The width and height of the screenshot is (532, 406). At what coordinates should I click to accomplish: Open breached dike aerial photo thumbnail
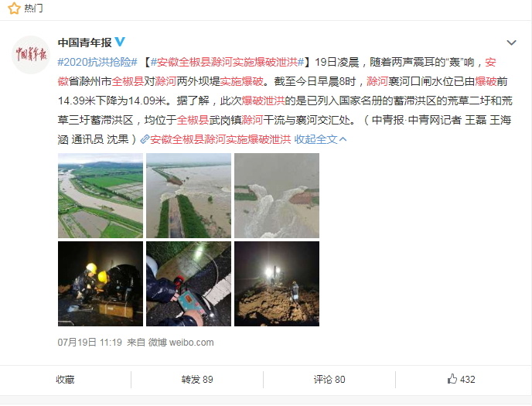pyautogui.click(x=189, y=196)
